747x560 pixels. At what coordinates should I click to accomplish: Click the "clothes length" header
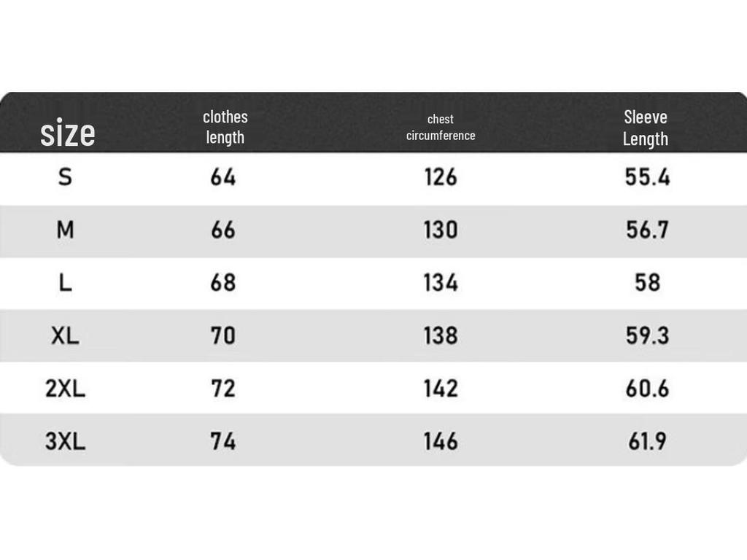(x=225, y=127)
